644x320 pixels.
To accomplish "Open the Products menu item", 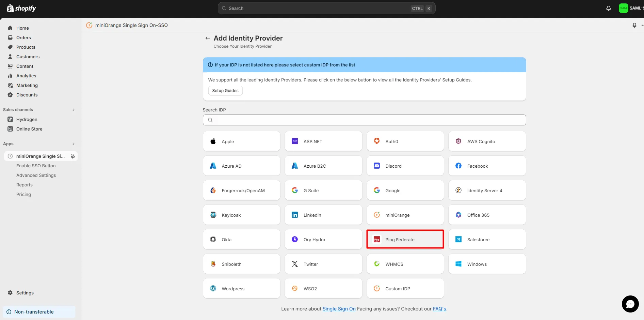I will pos(41,47).
